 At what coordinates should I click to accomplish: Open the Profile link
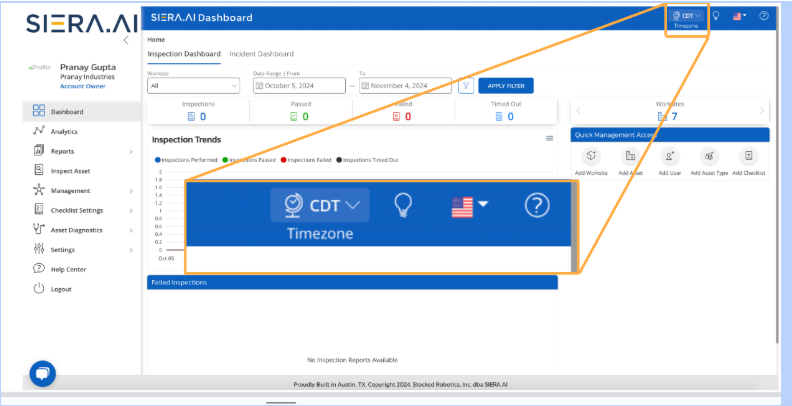(40, 67)
